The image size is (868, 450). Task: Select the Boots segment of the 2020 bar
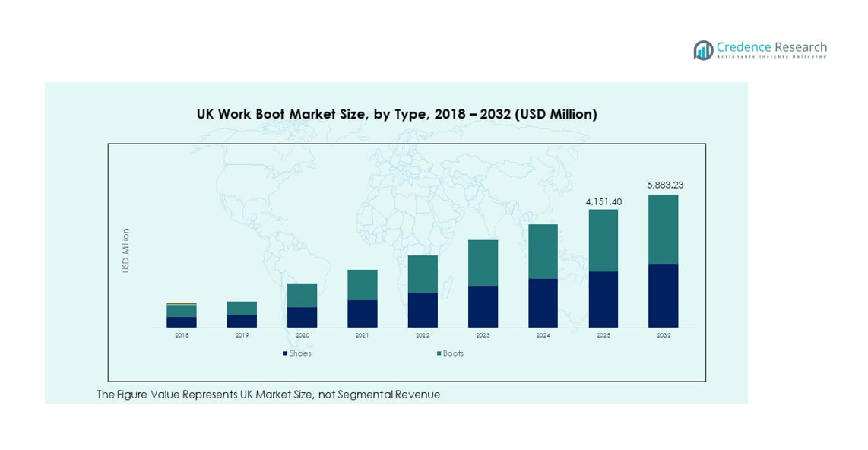coord(302,295)
